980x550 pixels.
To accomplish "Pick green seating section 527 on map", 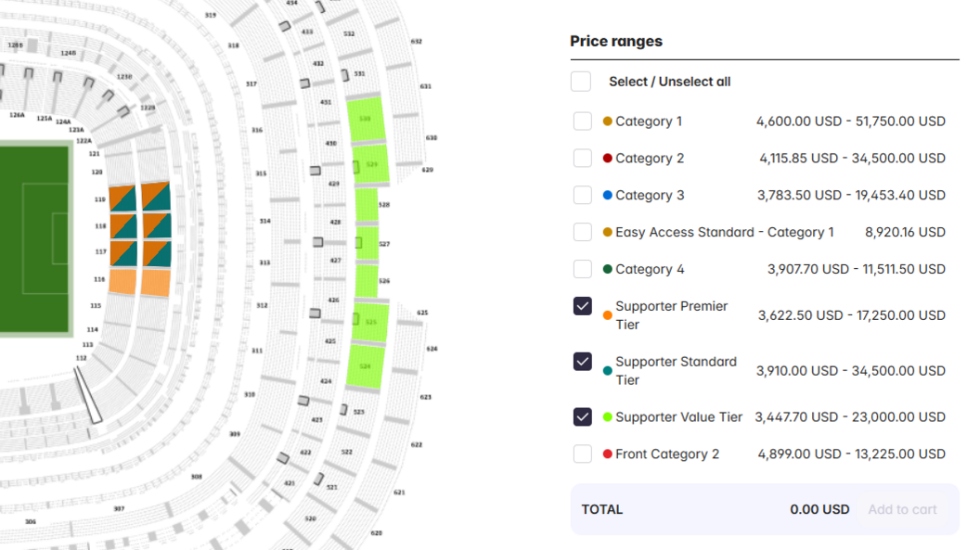I will (367, 244).
